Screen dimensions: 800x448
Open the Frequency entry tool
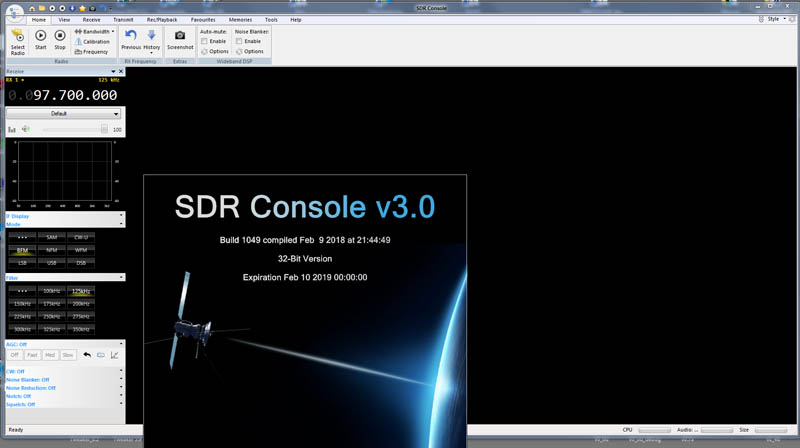tap(91, 52)
